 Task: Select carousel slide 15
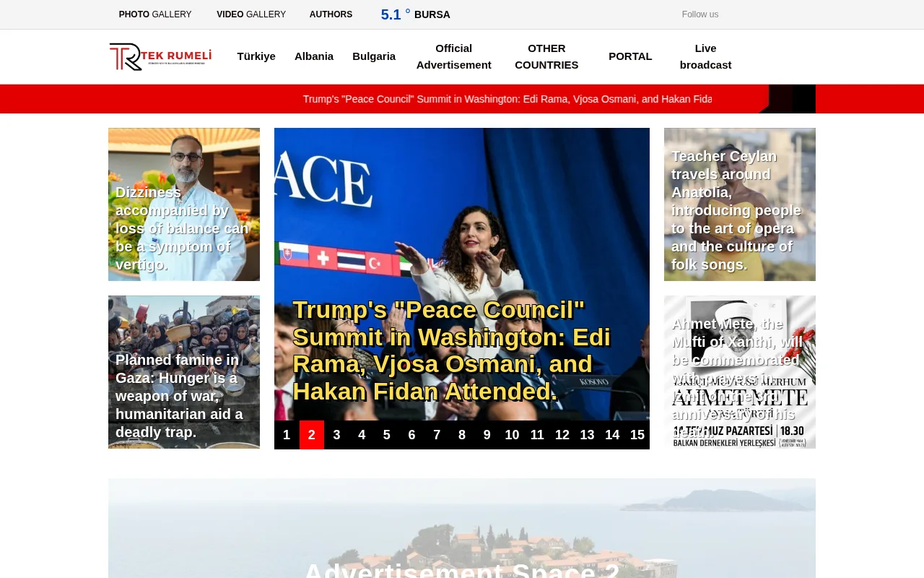pyautogui.click(x=637, y=435)
